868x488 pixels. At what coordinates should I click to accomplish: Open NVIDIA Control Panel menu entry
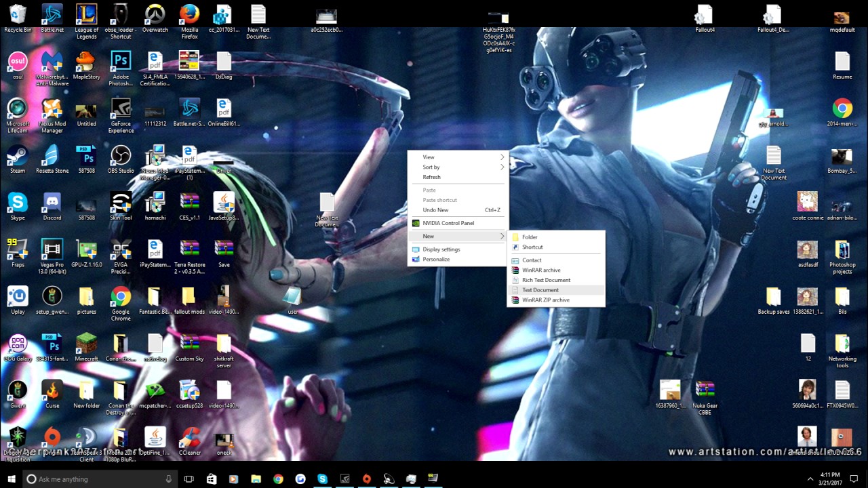458,223
